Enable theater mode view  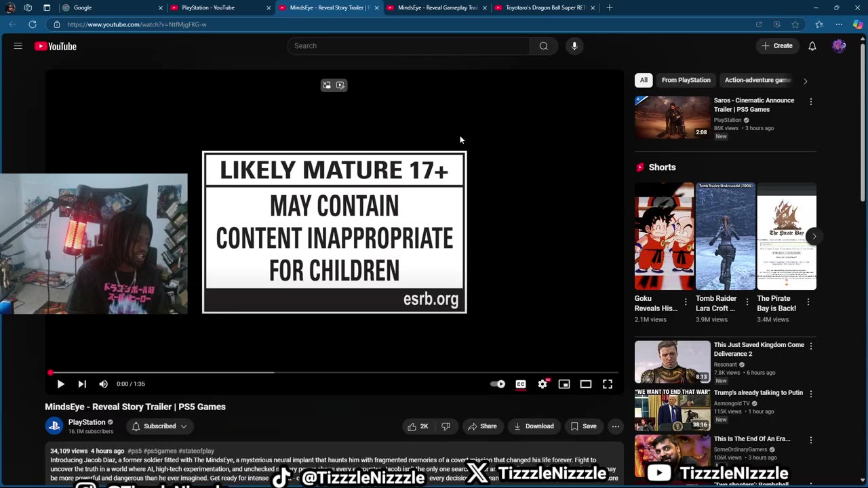coord(586,384)
